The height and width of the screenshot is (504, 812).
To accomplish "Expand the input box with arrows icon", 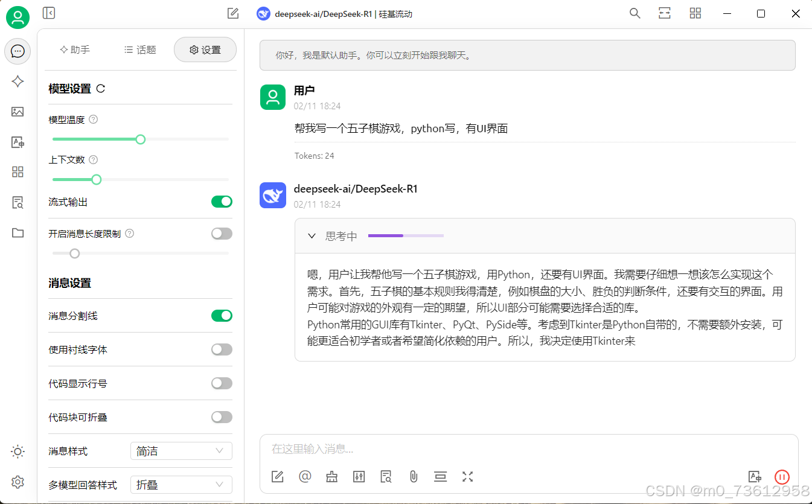I will point(467,477).
